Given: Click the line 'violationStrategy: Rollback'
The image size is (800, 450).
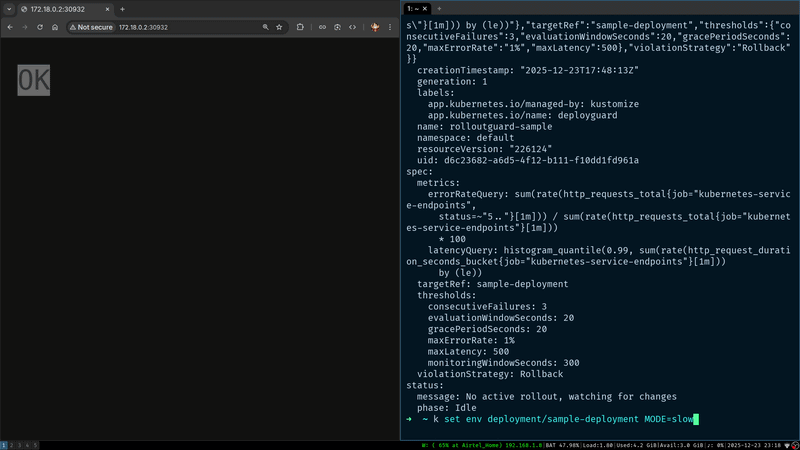Looking at the screenshot, I should pos(490,374).
